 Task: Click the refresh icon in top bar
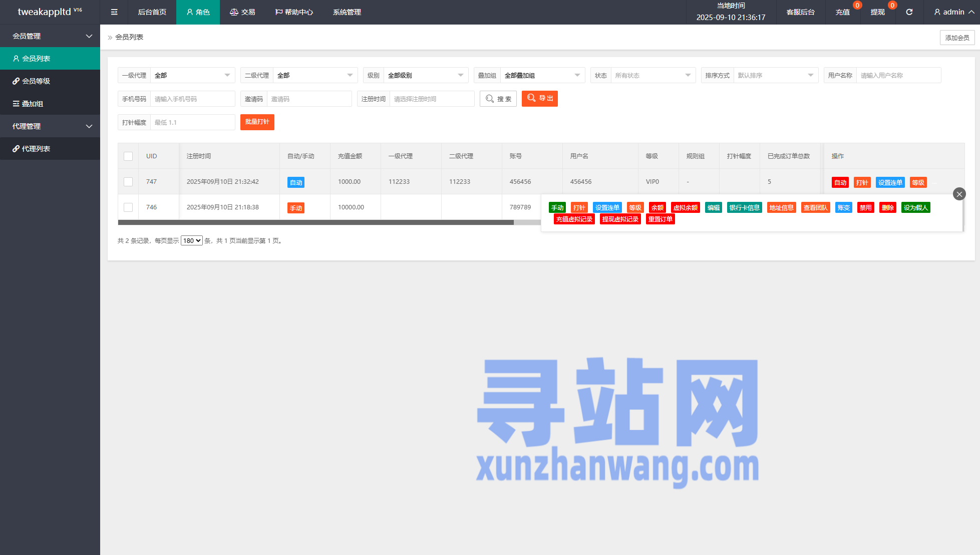point(909,12)
